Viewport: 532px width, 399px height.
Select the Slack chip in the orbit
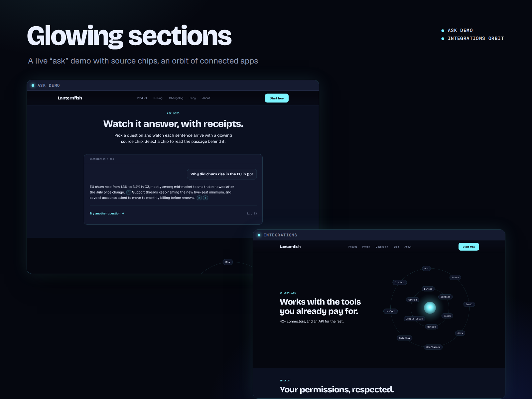(x=447, y=316)
